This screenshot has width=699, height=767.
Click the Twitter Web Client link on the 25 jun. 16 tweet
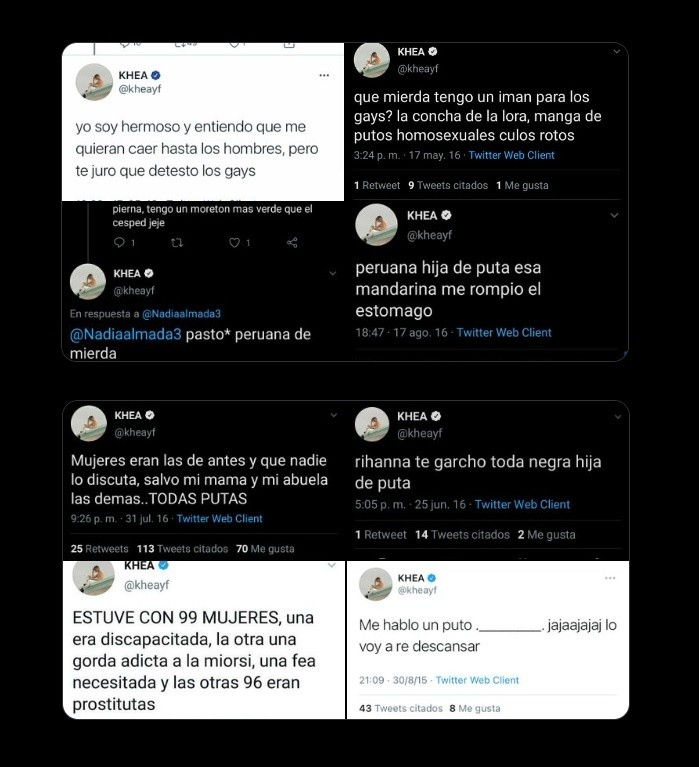tap(522, 505)
